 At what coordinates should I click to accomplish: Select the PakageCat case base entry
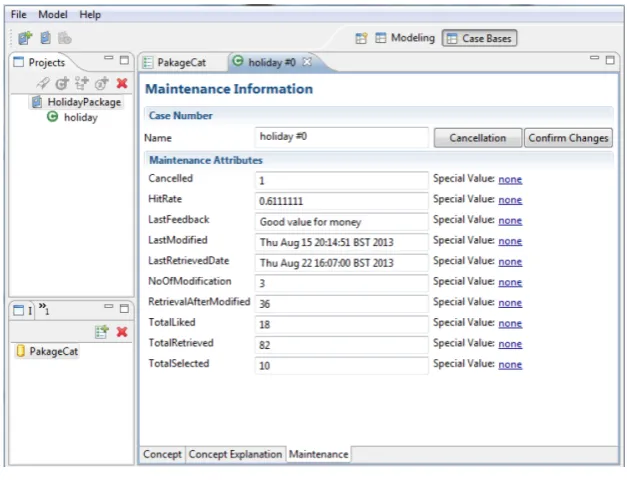tap(47, 351)
